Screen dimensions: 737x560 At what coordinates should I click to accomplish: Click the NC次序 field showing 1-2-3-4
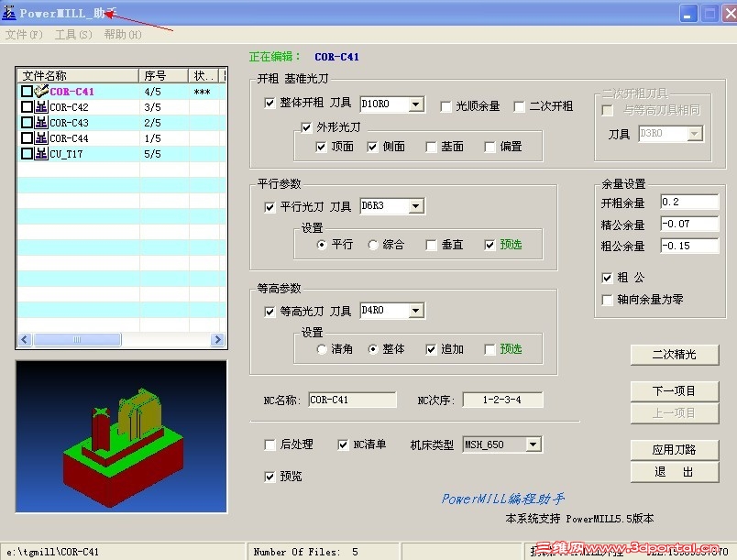[502, 400]
